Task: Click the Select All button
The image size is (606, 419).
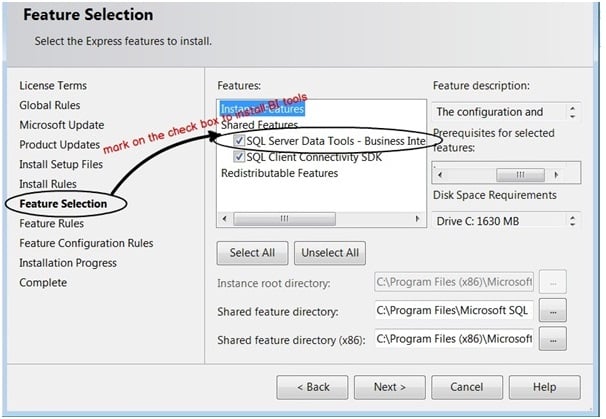Action: tap(252, 253)
